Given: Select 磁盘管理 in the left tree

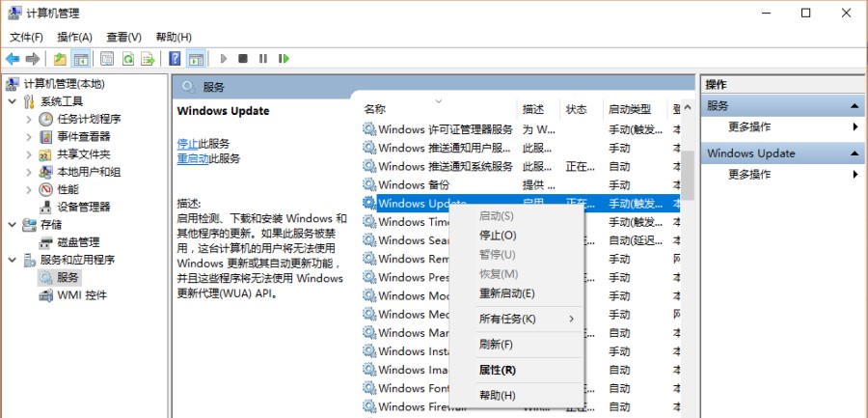Looking at the screenshot, I should click(79, 242).
